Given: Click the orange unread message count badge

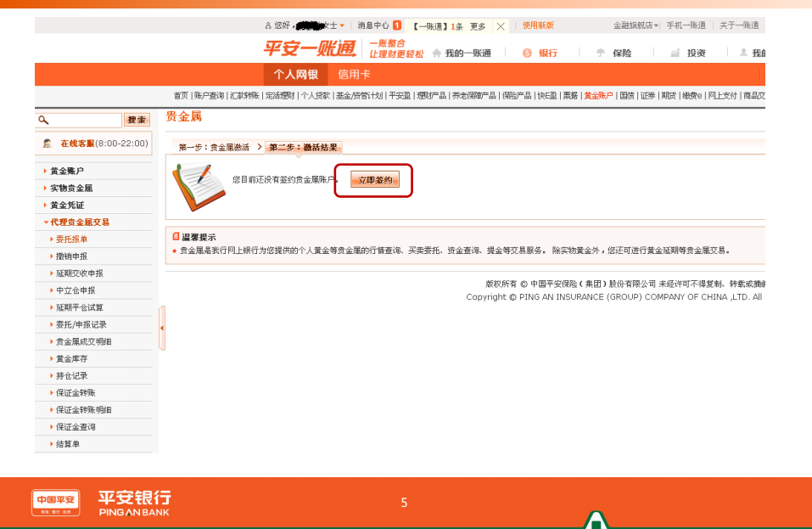Looking at the screenshot, I should 397,25.
